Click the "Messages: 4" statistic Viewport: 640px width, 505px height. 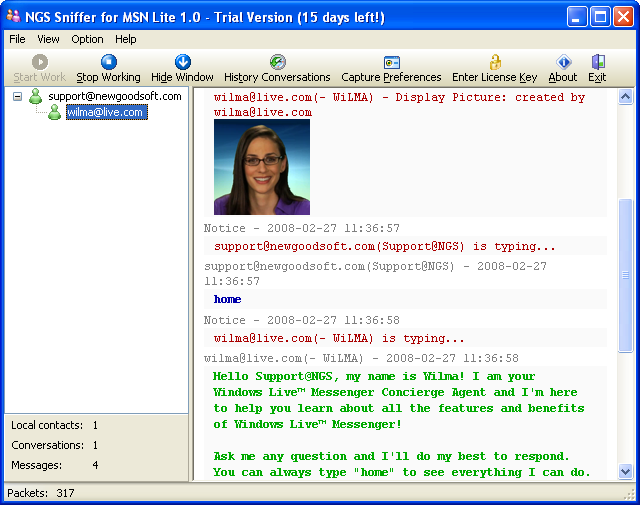point(55,465)
